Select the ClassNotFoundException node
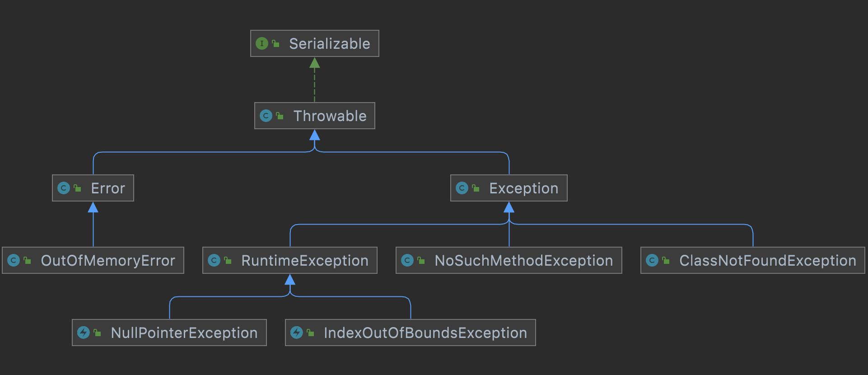 (753, 260)
